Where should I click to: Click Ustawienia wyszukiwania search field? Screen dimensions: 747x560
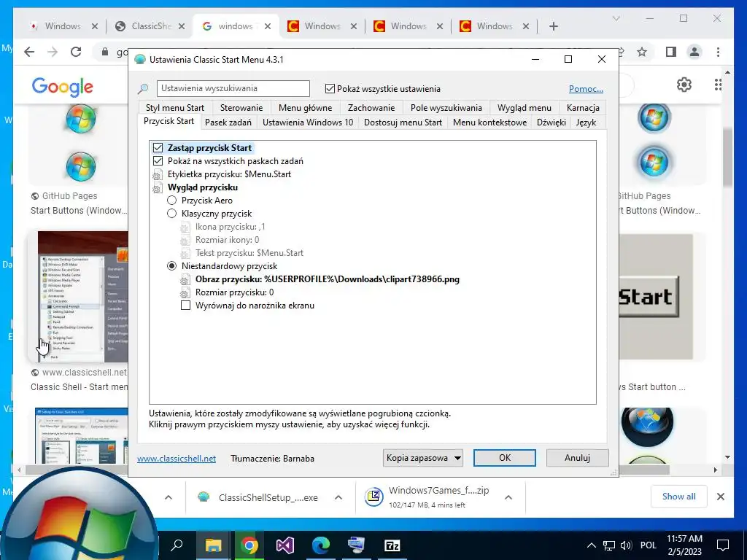(233, 88)
